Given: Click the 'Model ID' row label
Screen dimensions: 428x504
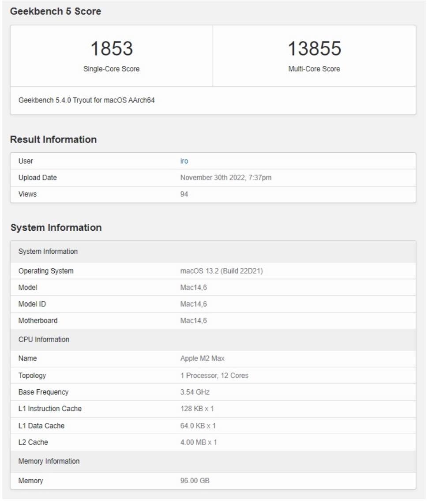Looking at the screenshot, I should click(32, 304).
